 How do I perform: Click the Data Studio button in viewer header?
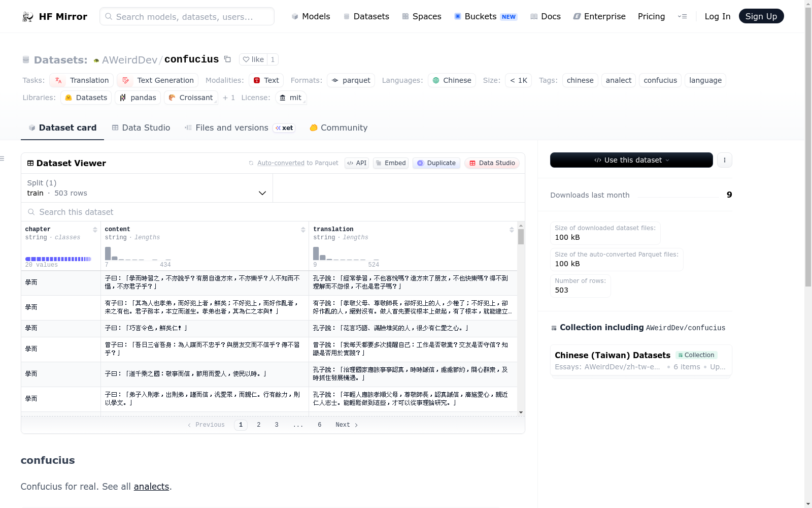click(492, 163)
